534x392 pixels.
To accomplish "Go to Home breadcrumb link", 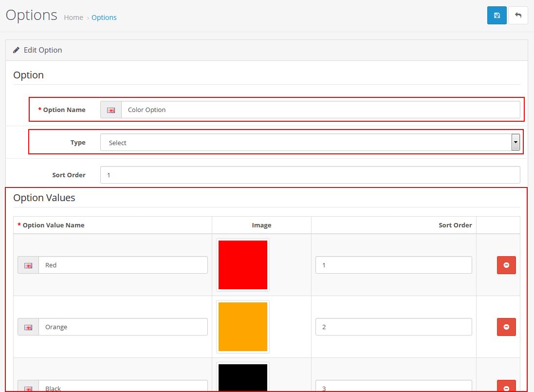I will (x=74, y=18).
